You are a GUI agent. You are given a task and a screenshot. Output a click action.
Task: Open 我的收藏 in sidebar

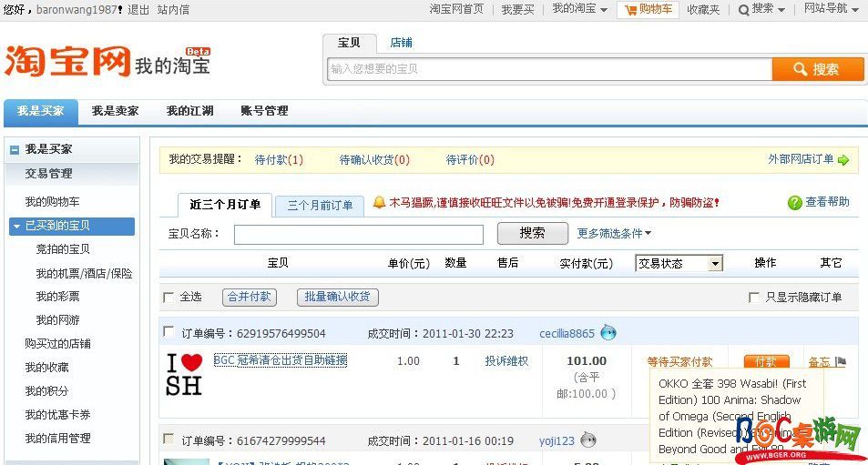click(46, 368)
